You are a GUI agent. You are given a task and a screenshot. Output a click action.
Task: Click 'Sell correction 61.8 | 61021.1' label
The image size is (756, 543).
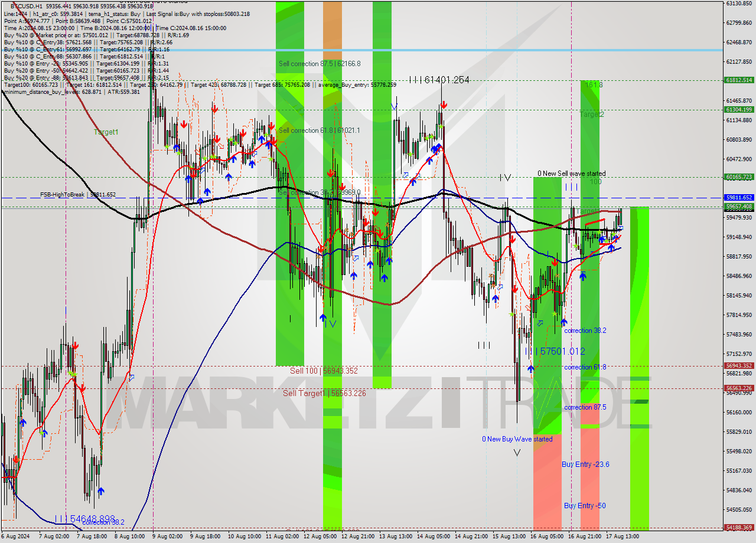point(319,130)
